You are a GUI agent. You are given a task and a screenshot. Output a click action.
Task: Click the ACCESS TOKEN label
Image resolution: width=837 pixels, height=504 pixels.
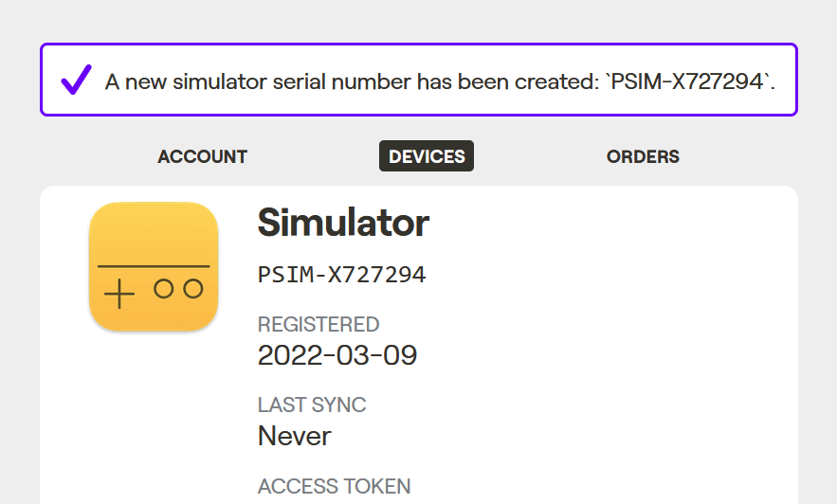[x=335, y=486]
